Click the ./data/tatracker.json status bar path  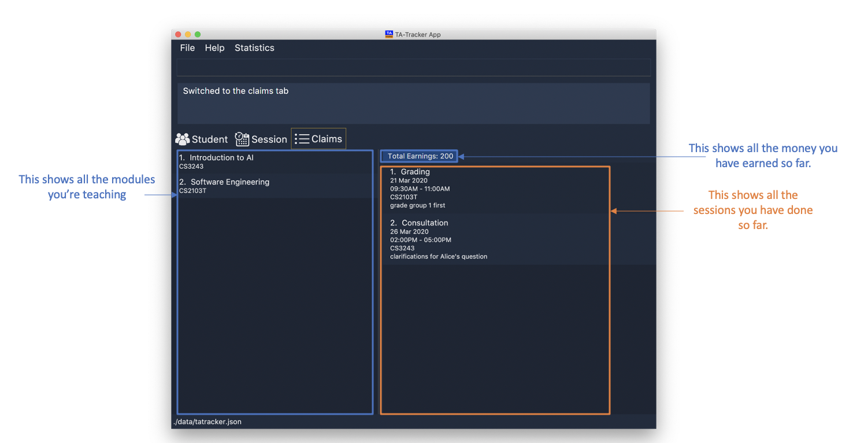tap(207, 422)
